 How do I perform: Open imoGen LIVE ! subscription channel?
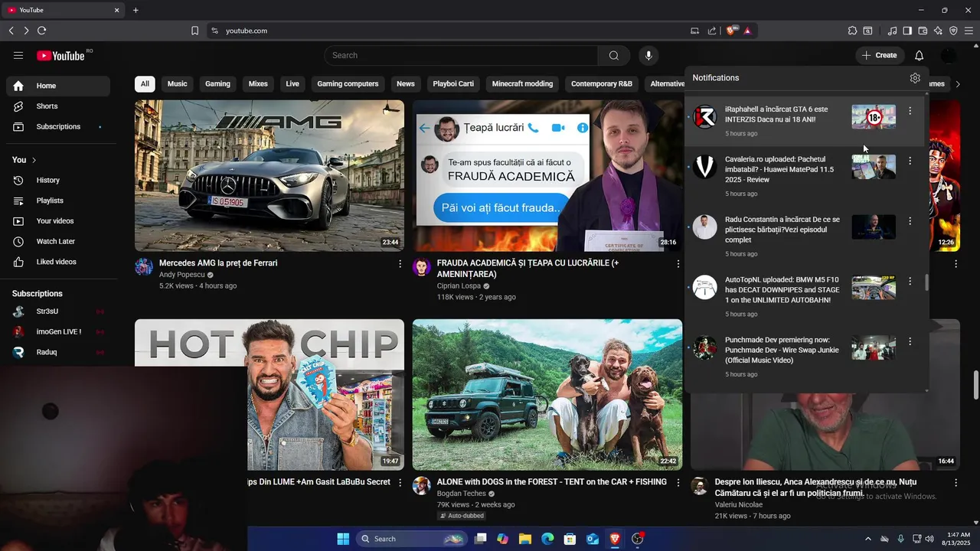pyautogui.click(x=58, y=331)
